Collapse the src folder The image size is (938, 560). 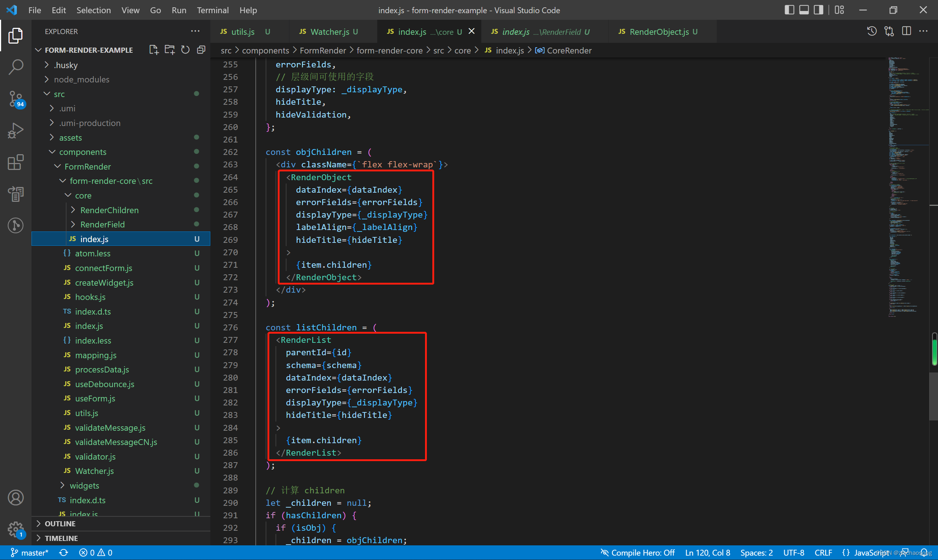point(121,94)
